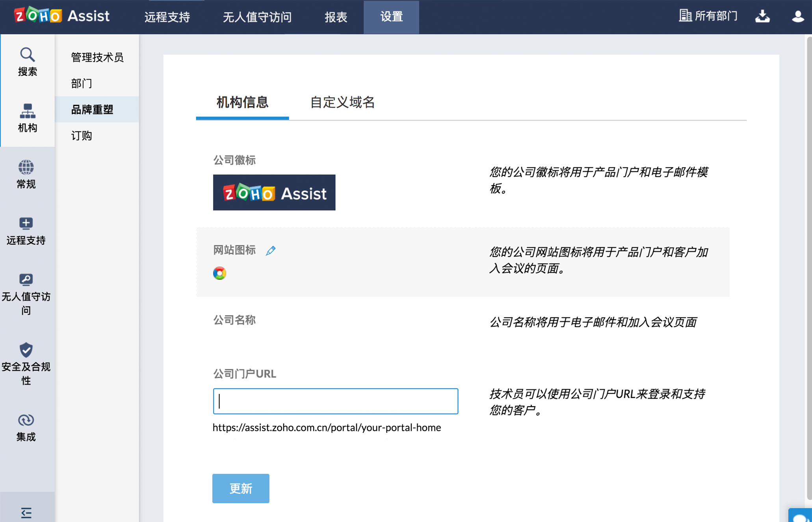Collapse the left sidebar panel

(x=26, y=512)
